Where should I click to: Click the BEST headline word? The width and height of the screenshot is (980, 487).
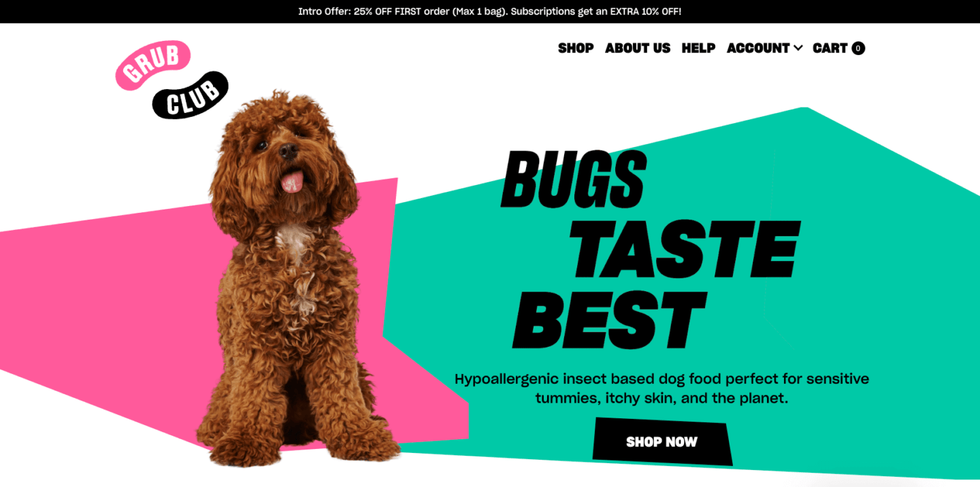tap(609, 320)
